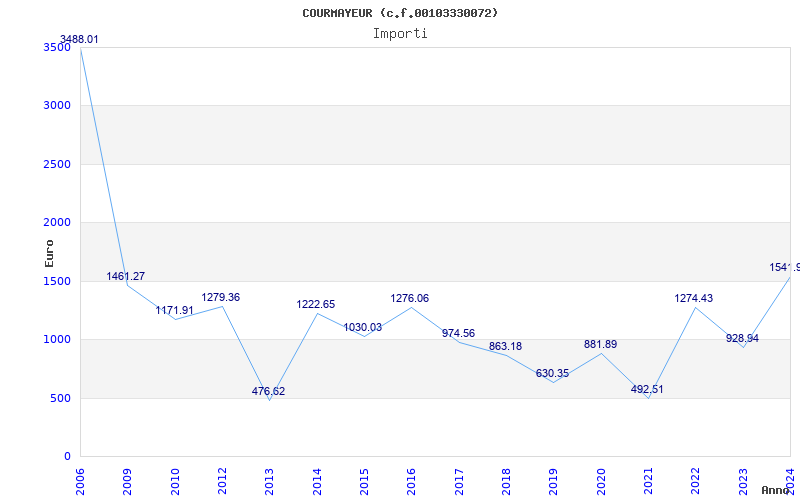Click the chart title COURMAYEUR
The image size is (800, 500).
(400, 13)
